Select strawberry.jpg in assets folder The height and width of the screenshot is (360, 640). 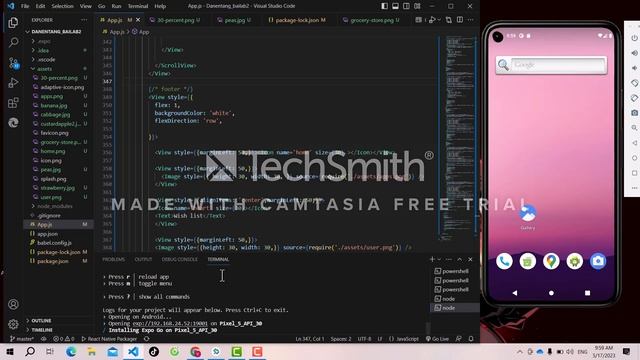coord(59,188)
